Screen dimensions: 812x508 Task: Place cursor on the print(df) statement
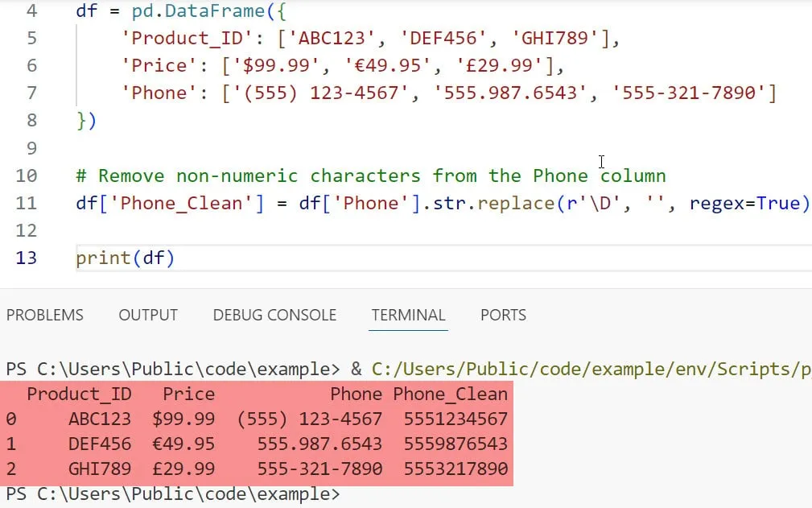click(x=125, y=258)
